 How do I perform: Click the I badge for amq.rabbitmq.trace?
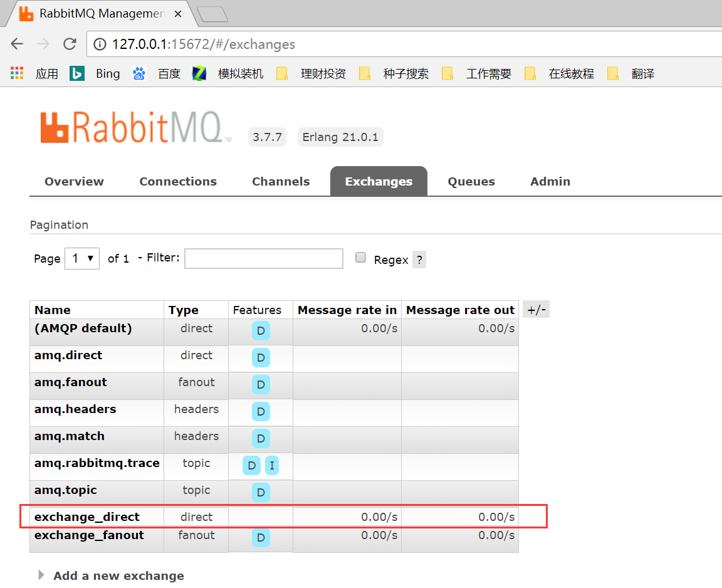pos(271,466)
